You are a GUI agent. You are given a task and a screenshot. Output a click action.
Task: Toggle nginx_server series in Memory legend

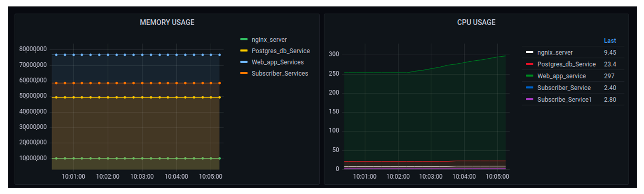tap(269, 40)
